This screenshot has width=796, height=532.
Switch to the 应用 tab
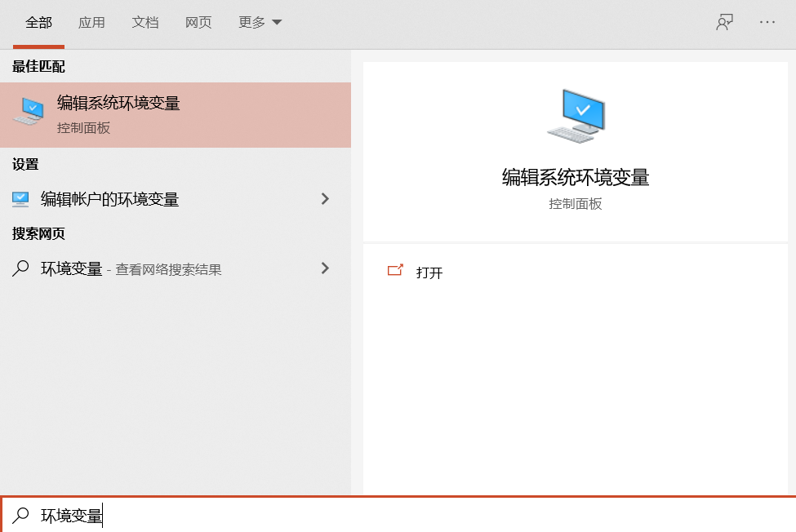91,22
